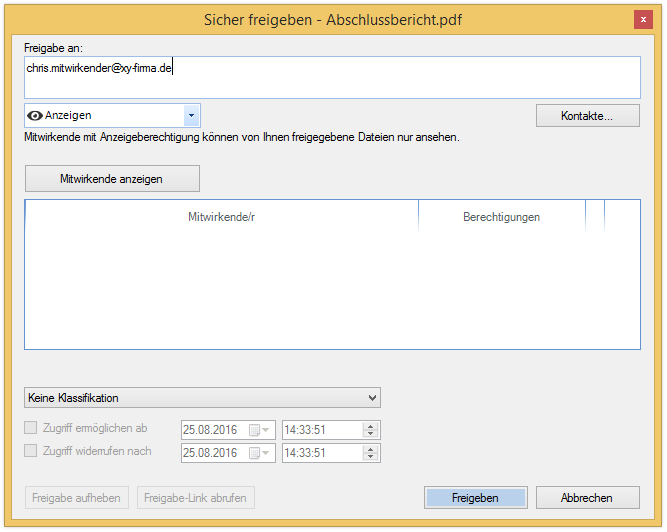
Task: Enable Zugriff ermöglichen ab checkbox
Action: pyautogui.click(x=31, y=427)
